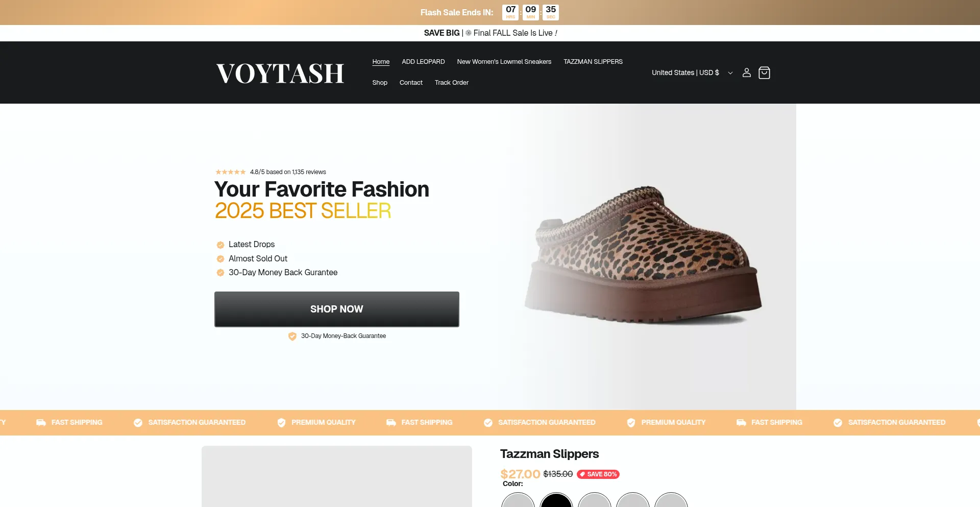This screenshot has width=980, height=507.
Task: Click the star rating icons
Action: click(231, 172)
